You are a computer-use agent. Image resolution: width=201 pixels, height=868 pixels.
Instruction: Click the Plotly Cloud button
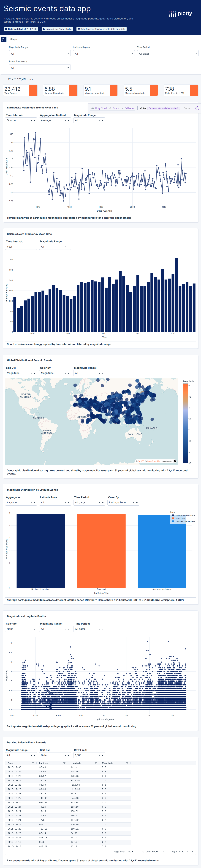(x=99, y=108)
